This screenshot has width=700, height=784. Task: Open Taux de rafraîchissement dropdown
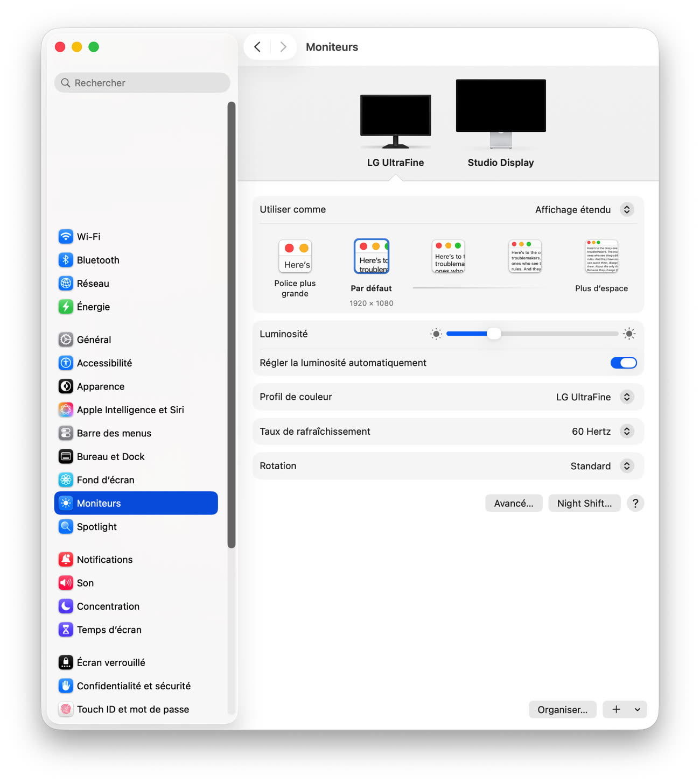(626, 432)
